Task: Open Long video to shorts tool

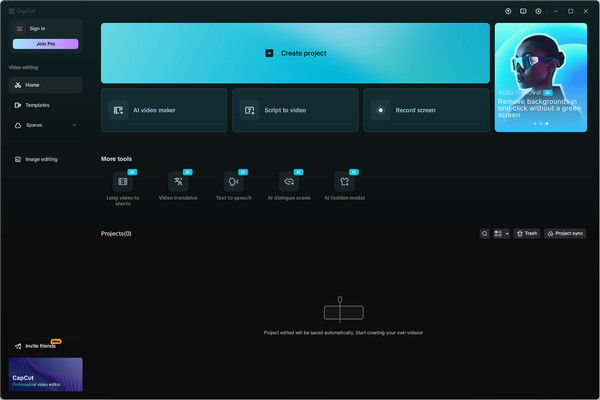Action: click(123, 188)
